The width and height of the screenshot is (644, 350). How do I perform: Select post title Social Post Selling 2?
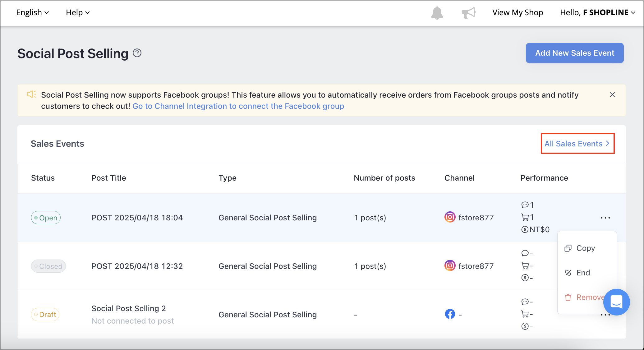[129, 308]
